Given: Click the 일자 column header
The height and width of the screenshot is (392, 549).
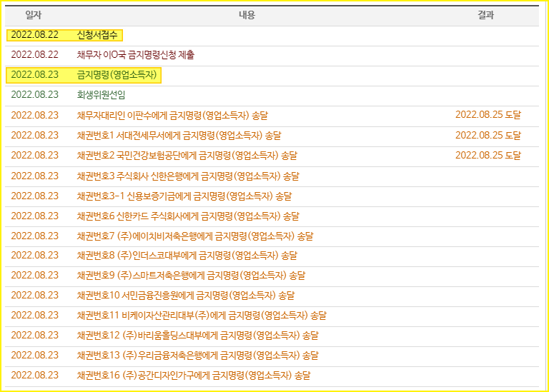Looking at the screenshot, I should pos(34,15).
